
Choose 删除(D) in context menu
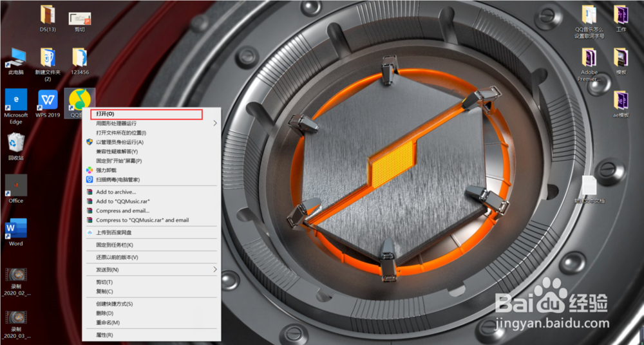pos(151,313)
